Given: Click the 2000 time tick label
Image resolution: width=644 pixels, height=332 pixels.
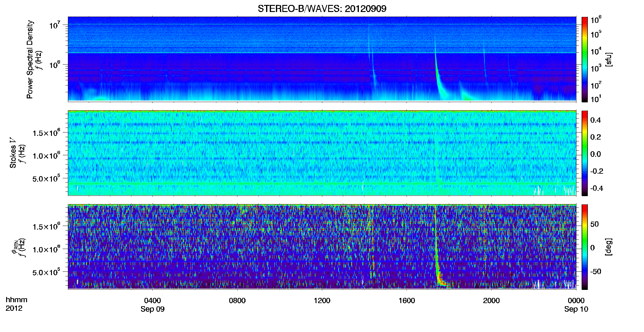Looking at the screenshot, I should point(491,300).
